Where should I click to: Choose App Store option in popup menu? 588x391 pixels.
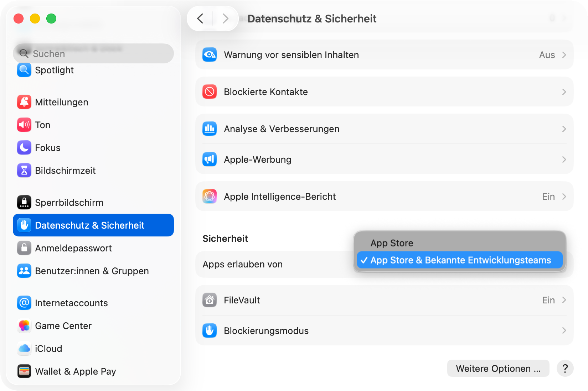392,243
